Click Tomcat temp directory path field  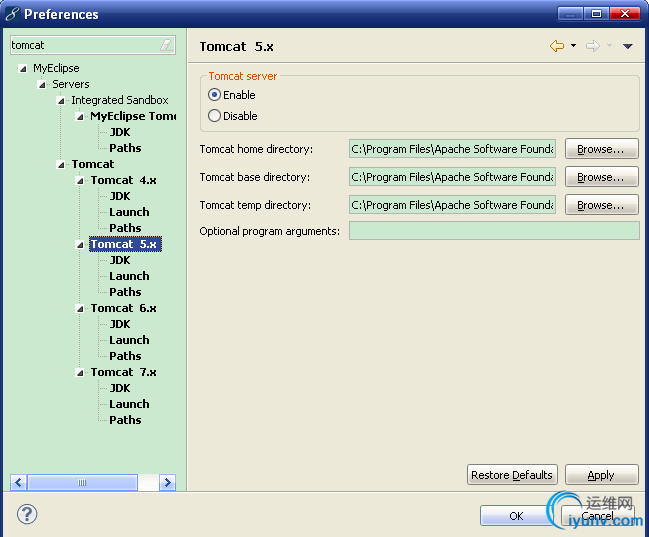[x=452, y=205]
